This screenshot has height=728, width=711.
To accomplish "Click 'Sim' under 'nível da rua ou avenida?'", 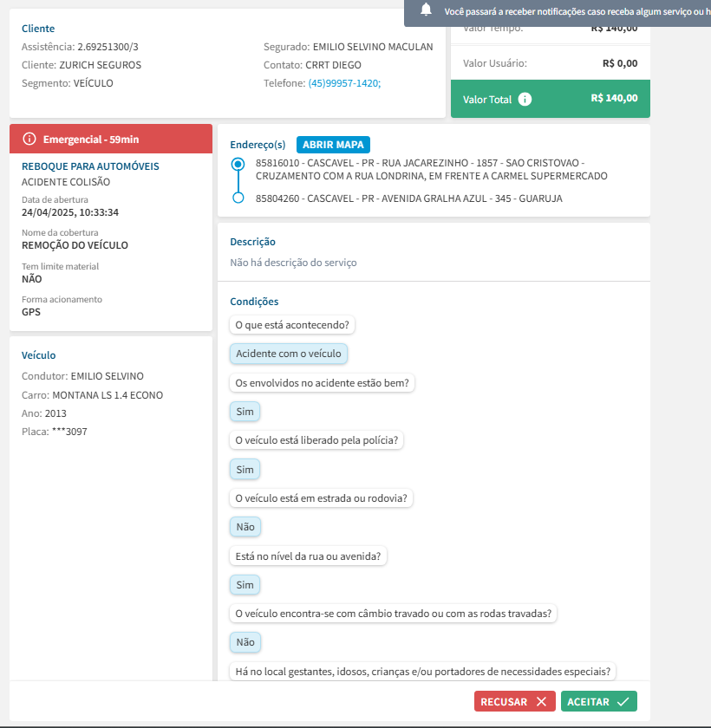I will point(245,585).
